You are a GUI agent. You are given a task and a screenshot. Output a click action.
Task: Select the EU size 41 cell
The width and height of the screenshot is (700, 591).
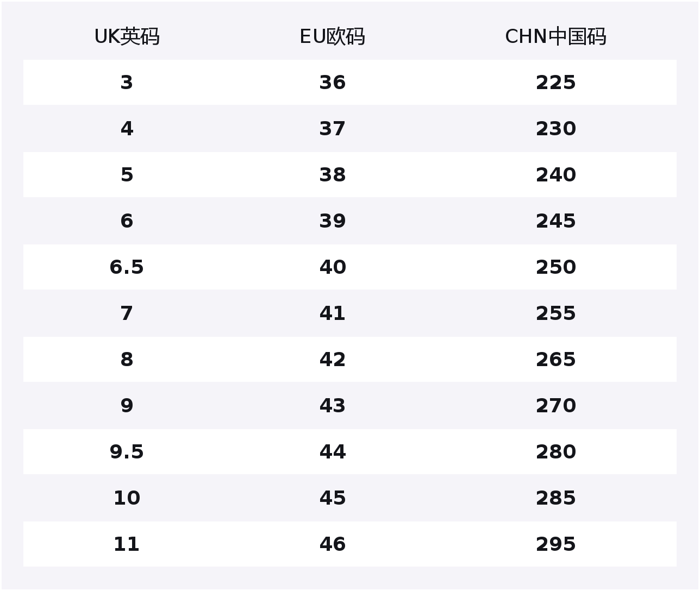click(332, 313)
